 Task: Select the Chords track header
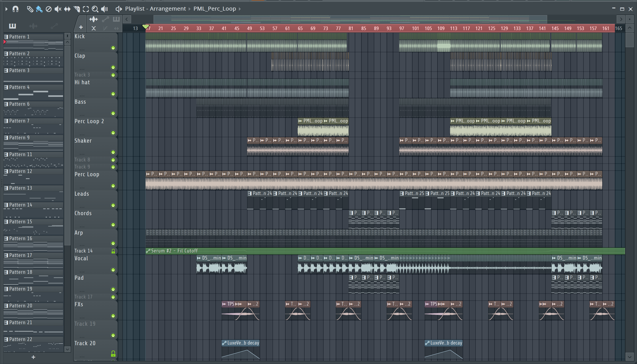(95, 219)
